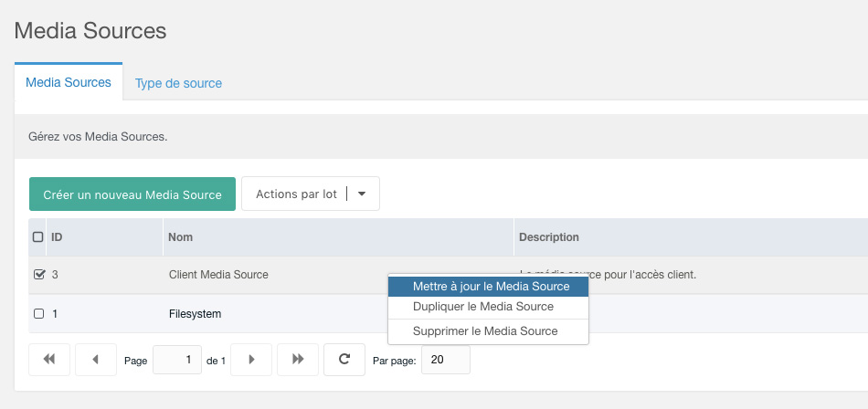The height and width of the screenshot is (409, 868).
Task: Open the Type de source tab
Action: click(x=178, y=84)
